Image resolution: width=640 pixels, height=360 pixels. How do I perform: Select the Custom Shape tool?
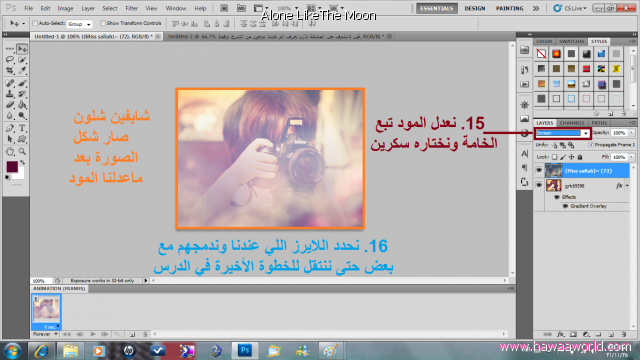(x=22, y=139)
